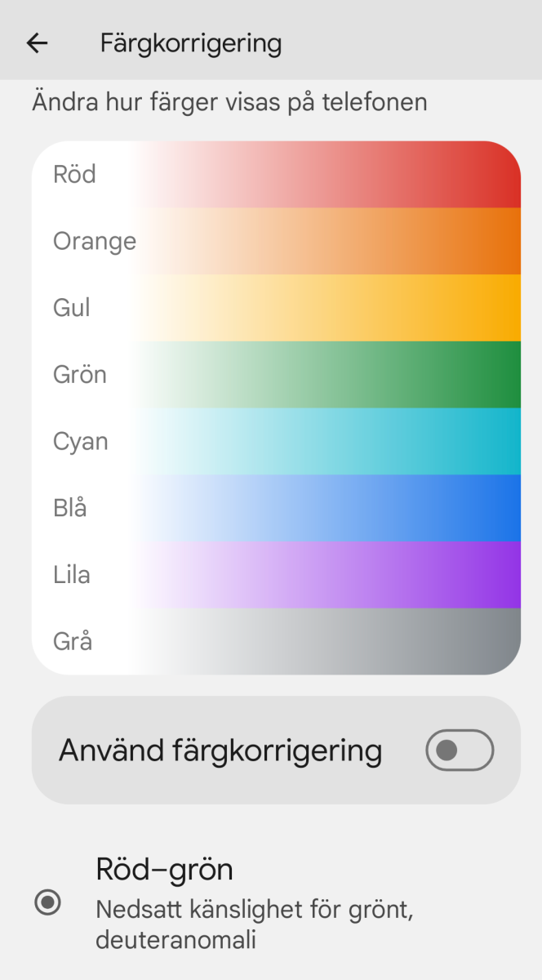Click the Orange color label
Viewport: 542px width, 980px height.
(x=95, y=242)
